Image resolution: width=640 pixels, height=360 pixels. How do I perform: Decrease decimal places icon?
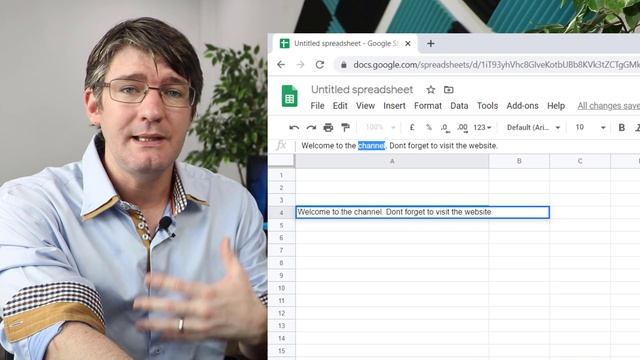pos(445,128)
